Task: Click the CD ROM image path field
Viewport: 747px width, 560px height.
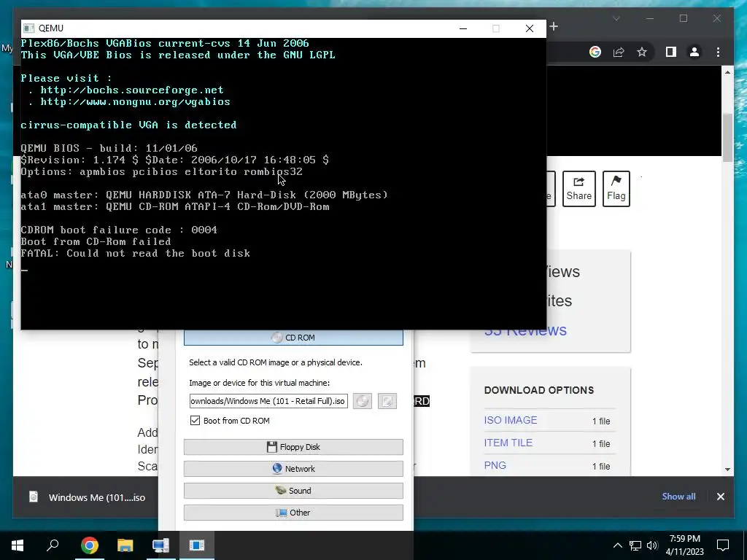Action: (x=268, y=401)
